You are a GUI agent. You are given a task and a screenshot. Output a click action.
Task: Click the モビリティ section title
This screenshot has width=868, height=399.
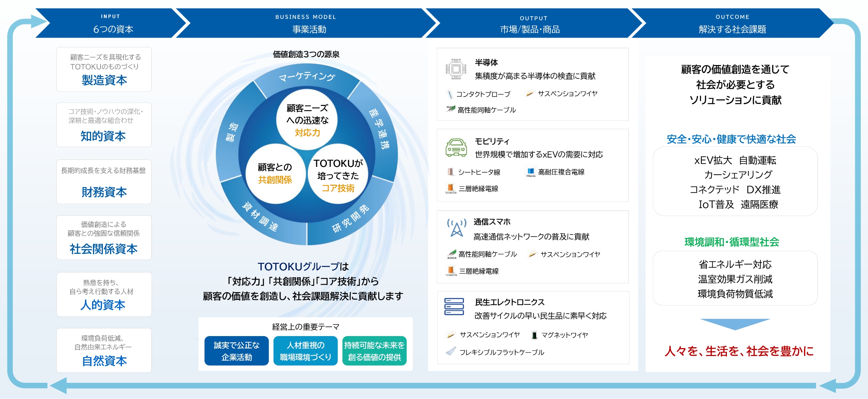click(x=492, y=141)
